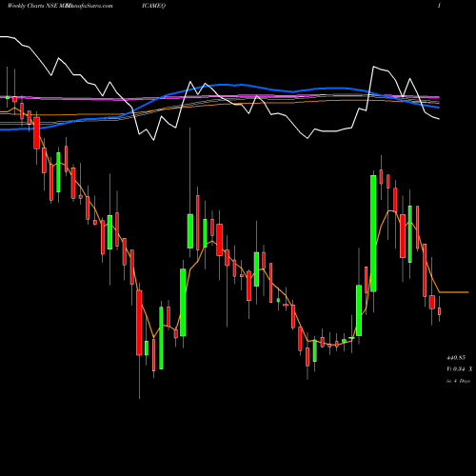Click the 'ICAMEQ' symbol label
Image resolution: width=476 pixels, height=476 pixels.
pos(154,6)
